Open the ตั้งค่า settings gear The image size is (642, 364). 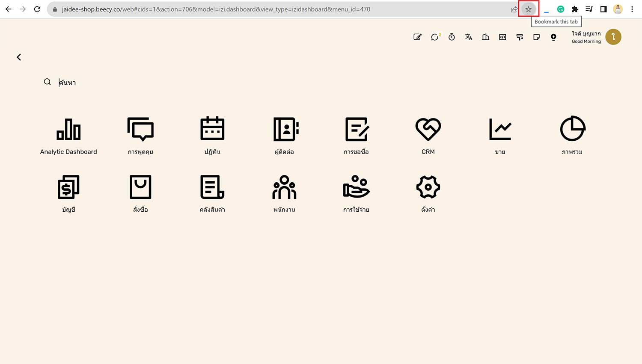428,187
